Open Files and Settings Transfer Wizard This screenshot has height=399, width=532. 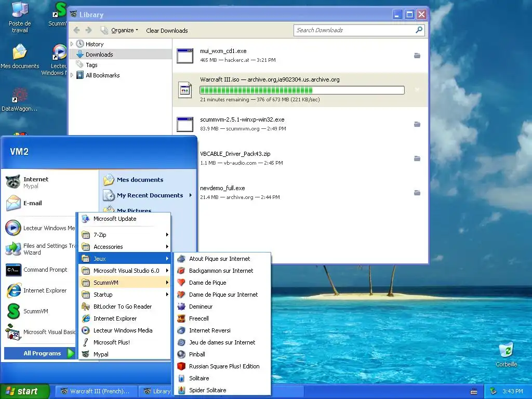pos(40,249)
